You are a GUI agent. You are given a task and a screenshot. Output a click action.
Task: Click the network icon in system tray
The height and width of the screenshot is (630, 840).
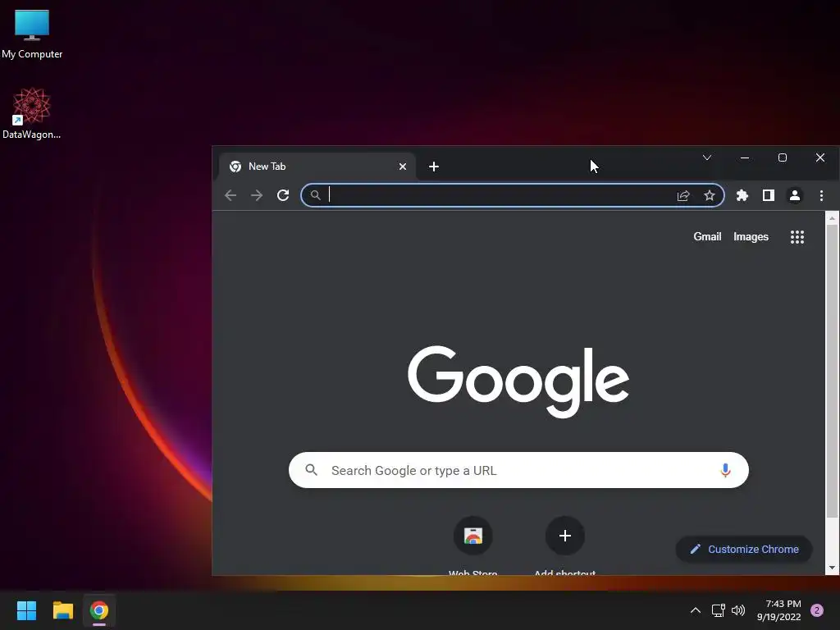pyautogui.click(x=718, y=610)
